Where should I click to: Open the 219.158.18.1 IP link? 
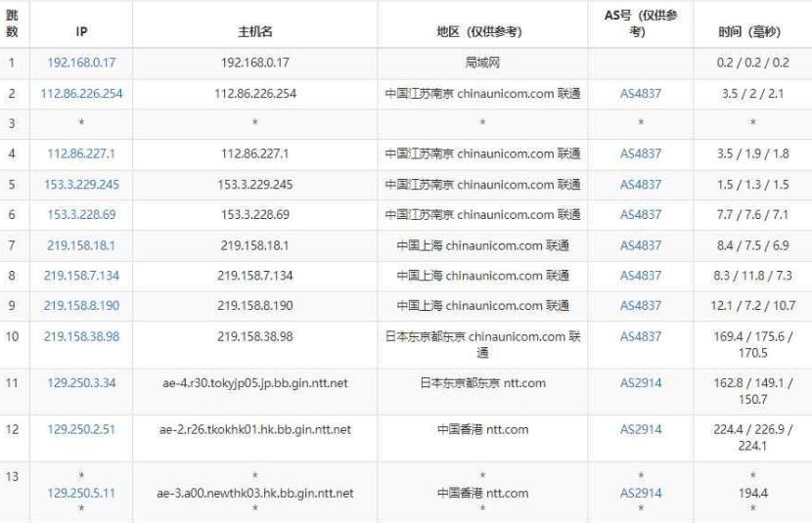coord(81,245)
